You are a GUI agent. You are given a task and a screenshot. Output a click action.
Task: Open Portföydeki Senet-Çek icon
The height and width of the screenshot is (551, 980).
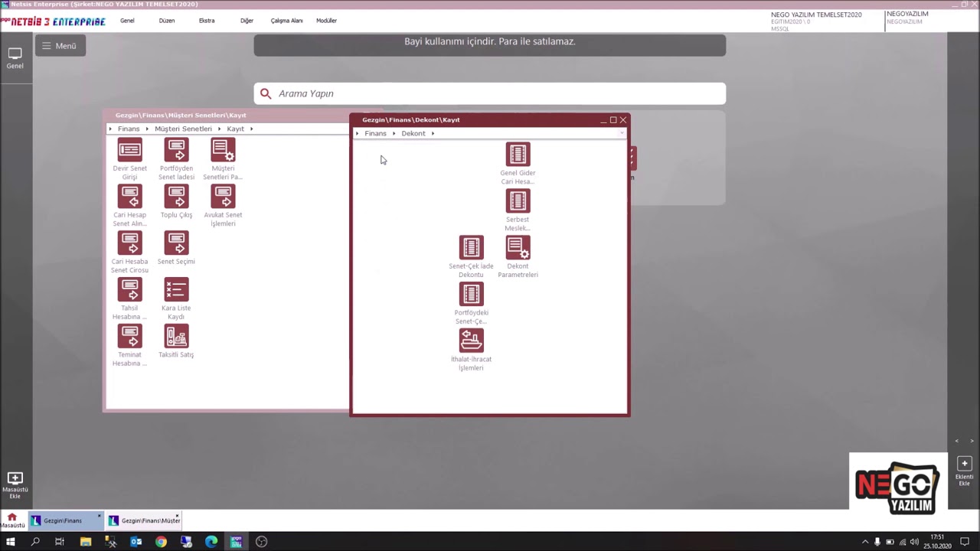coord(471,295)
